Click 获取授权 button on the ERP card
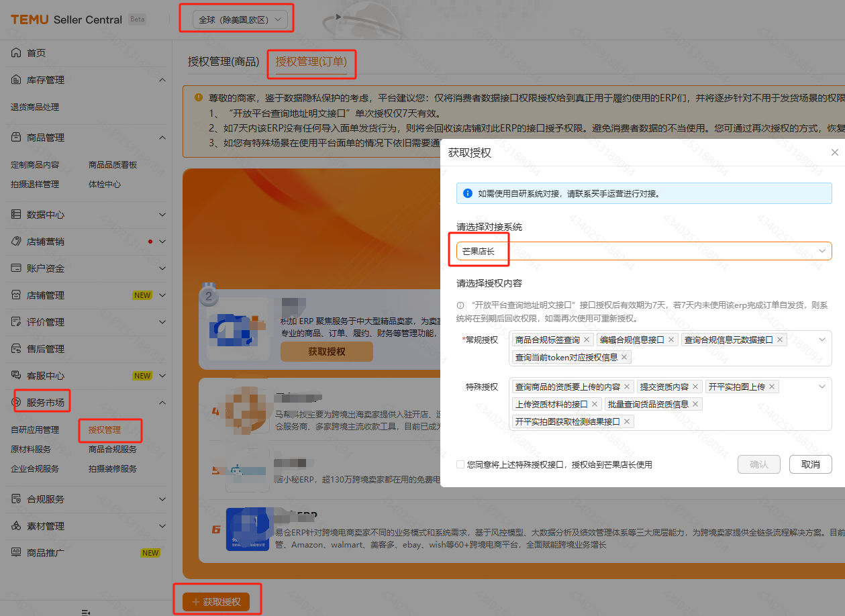The width and height of the screenshot is (845, 616). pyautogui.click(x=327, y=352)
